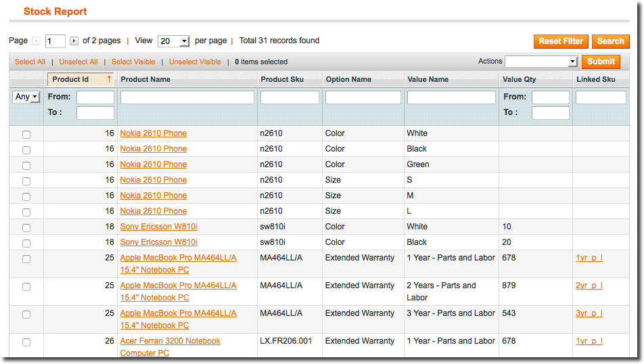The height and width of the screenshot is (364, 644).
Task: Check the Nokia 2610 Phone White row
Action: (26, 135)
